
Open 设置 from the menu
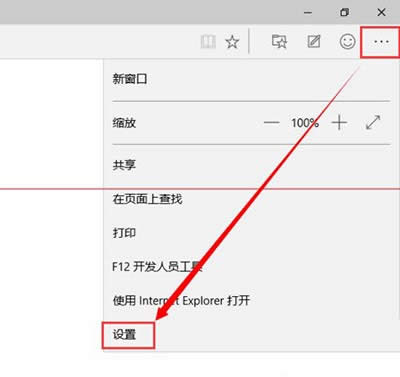point(124,335)
